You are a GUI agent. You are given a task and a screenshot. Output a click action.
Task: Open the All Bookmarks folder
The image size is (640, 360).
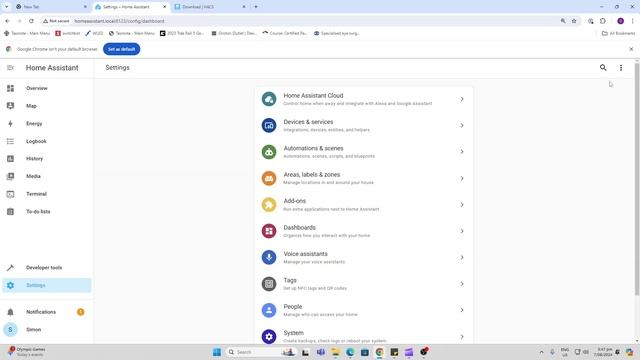(x=618, y=33)
